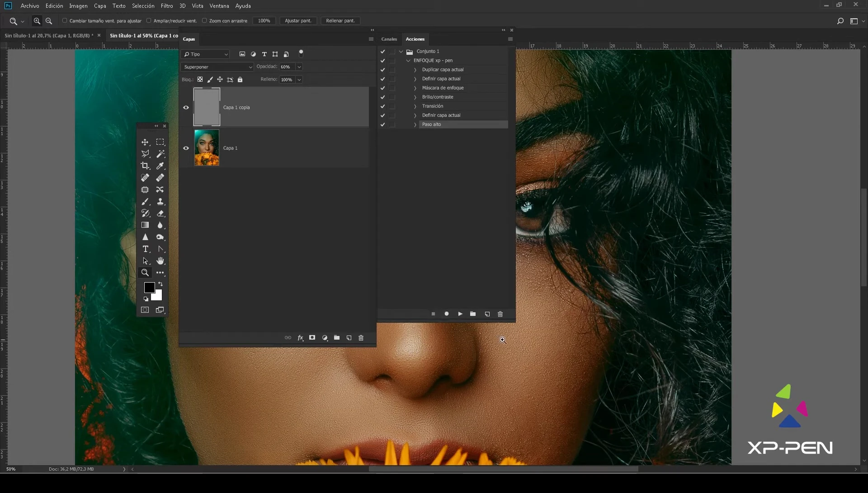Toggle checkmark for Transición step
This screenshot has height=493, width=868.
click(x=382, y=106)
